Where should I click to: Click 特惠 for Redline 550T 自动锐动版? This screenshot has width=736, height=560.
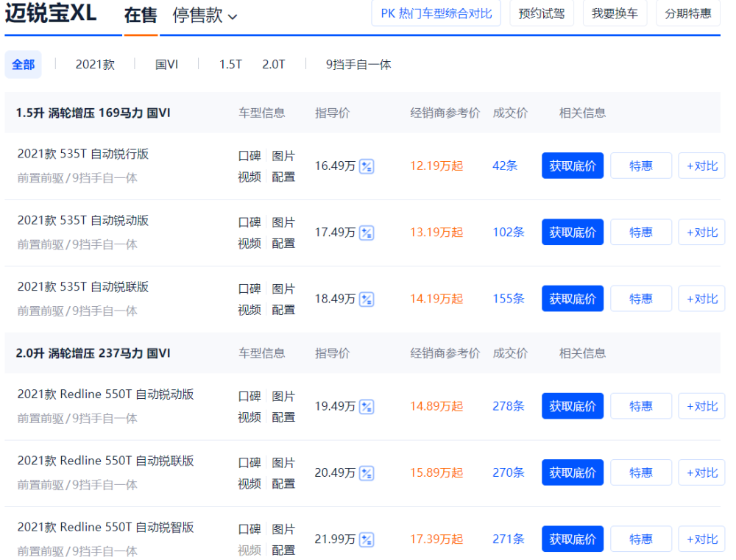(x=641, y=406)
